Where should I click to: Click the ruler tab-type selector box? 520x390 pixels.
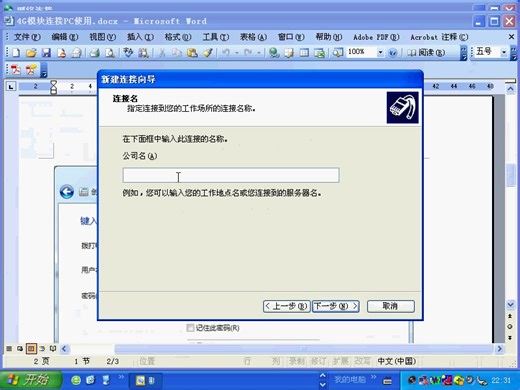[11, 87]
